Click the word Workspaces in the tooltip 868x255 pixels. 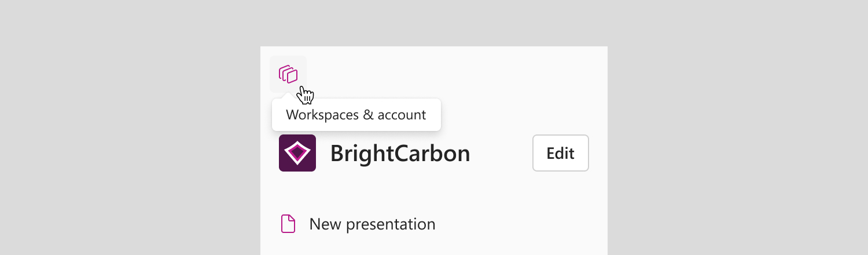(322, 115)
